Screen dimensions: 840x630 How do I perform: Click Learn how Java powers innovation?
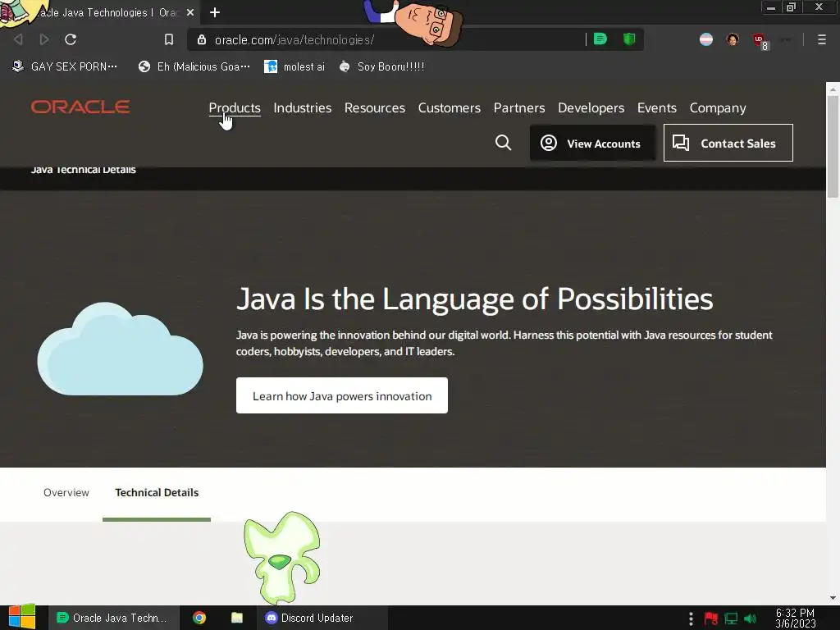pyautogui.click(x=342, y=395)
